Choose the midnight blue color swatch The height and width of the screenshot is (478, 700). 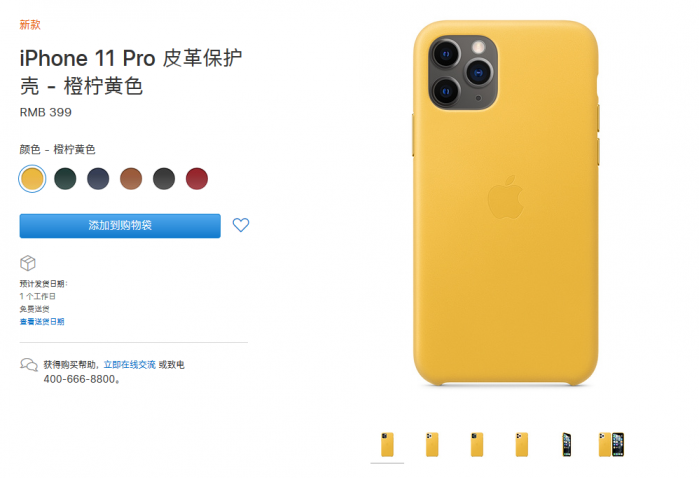98,179
